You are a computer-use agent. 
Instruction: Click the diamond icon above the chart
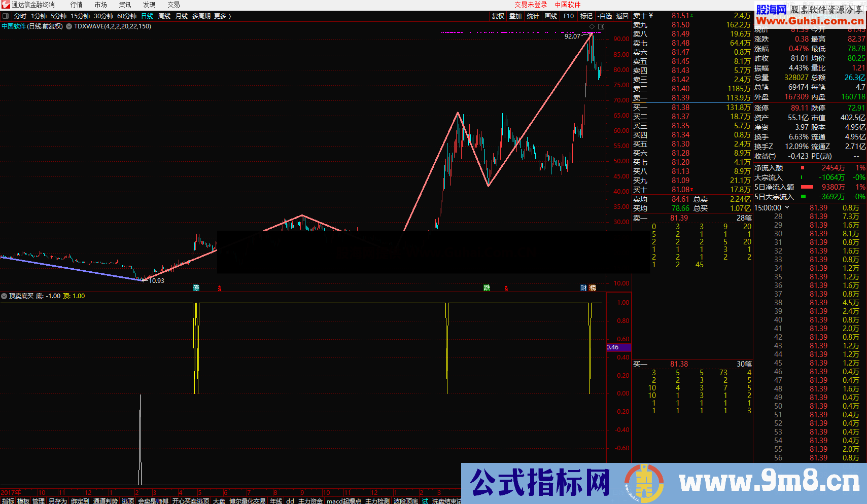(592, 26)
